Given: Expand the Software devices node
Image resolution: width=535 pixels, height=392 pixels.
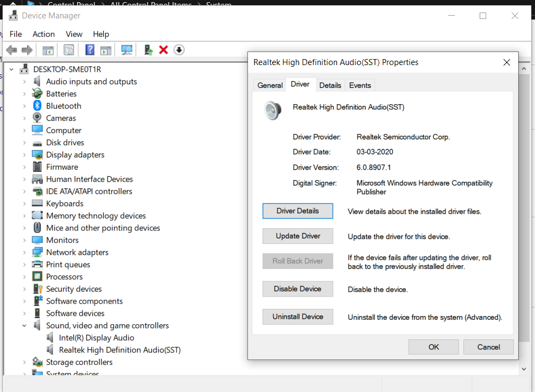Looking at the screenshot, I should coord(24,313).
